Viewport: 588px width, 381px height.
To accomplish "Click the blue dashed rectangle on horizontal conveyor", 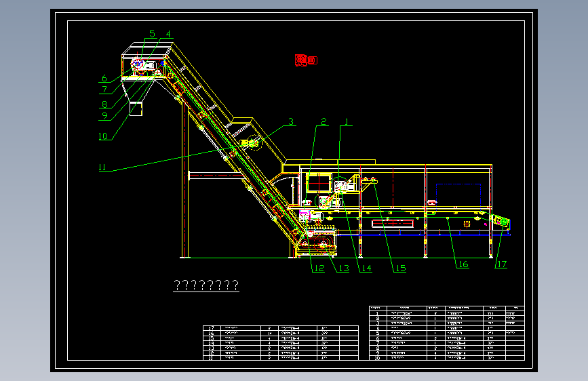I will point(458,197).
